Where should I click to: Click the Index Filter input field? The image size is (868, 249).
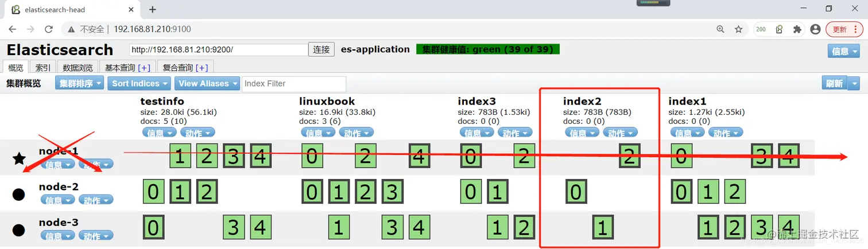click(x=294, y=84)
